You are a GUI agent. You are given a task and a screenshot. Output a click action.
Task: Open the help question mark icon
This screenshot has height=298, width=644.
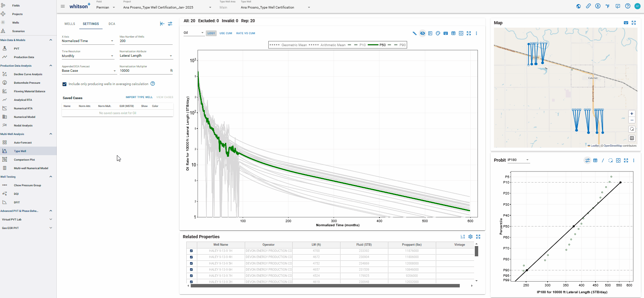(x=628, y=6)
